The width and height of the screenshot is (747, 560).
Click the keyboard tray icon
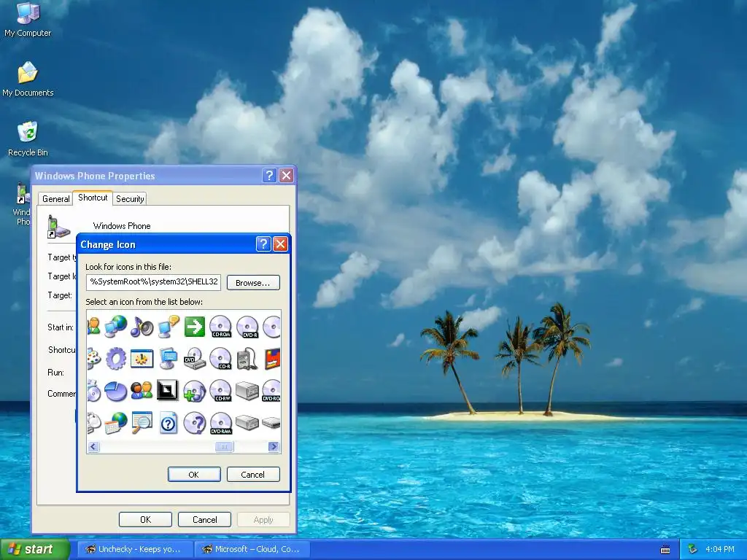pos(665,550)
